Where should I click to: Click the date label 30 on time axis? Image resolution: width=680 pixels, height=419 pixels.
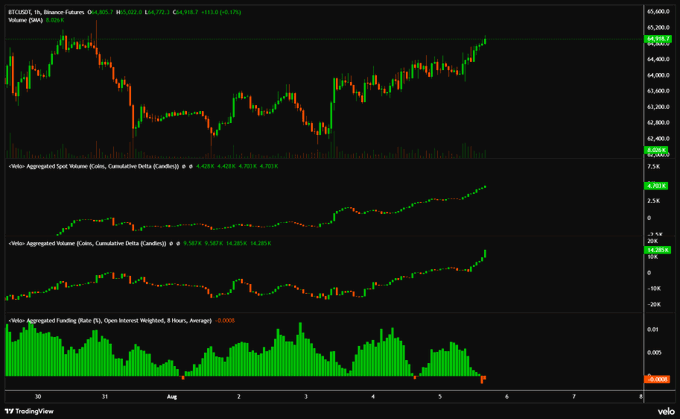(x=38, y=396)
